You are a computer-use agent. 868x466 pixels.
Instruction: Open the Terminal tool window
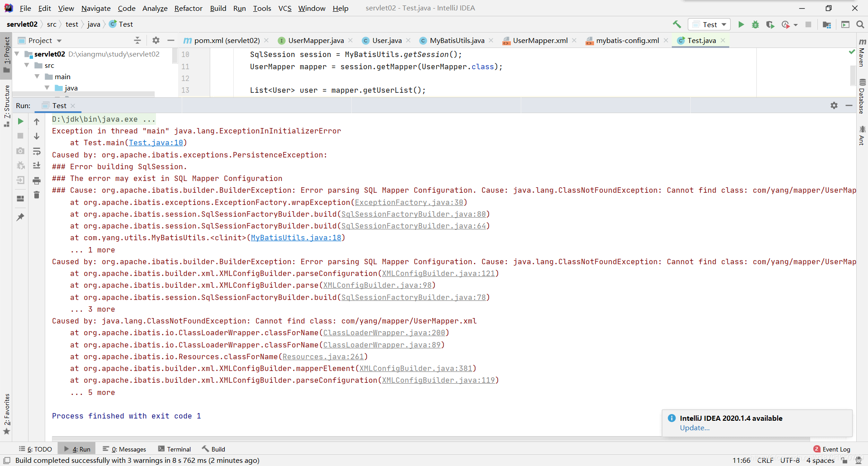(175, 449)
